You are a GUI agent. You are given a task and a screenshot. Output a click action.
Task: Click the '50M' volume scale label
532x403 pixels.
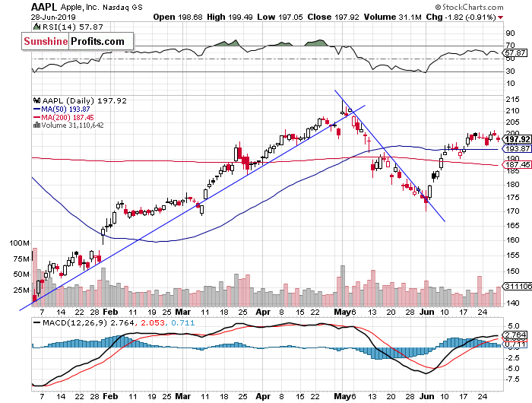pyautogui.click(x=21, y=274)
